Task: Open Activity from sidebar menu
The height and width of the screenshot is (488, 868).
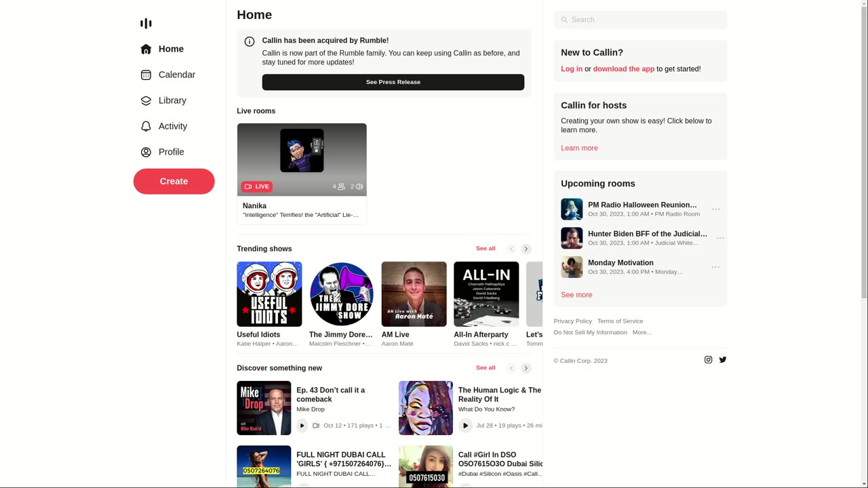Action: pyautogui.click(x=174, y=126)
